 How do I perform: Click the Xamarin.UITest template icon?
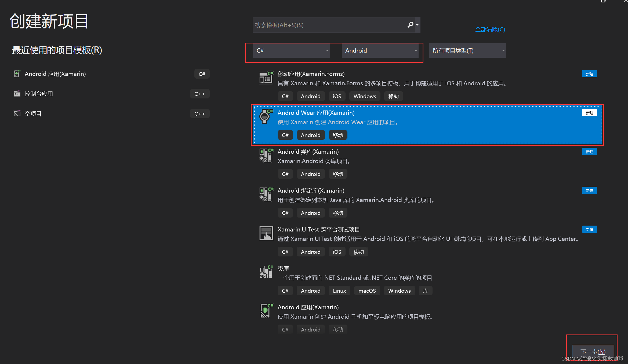[266, 233]
